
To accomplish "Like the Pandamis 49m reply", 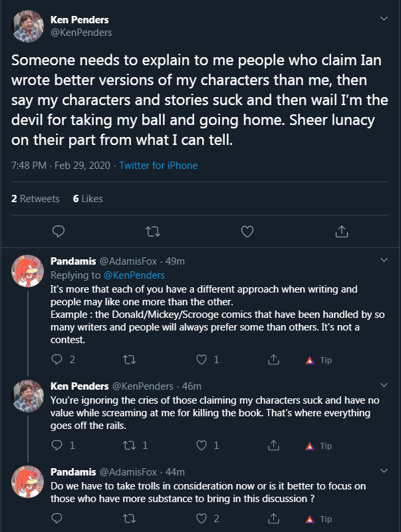I will point(201,359).
